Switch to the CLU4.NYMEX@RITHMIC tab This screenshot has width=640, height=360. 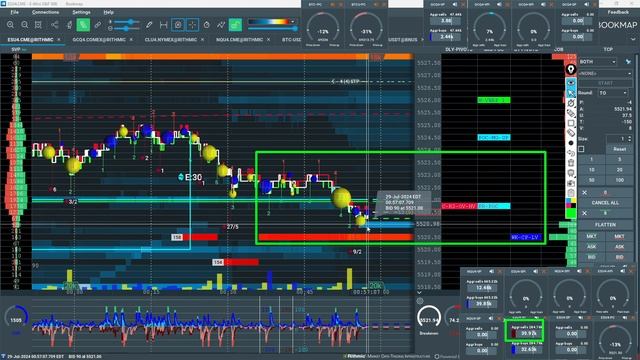(x=171, y=40)
